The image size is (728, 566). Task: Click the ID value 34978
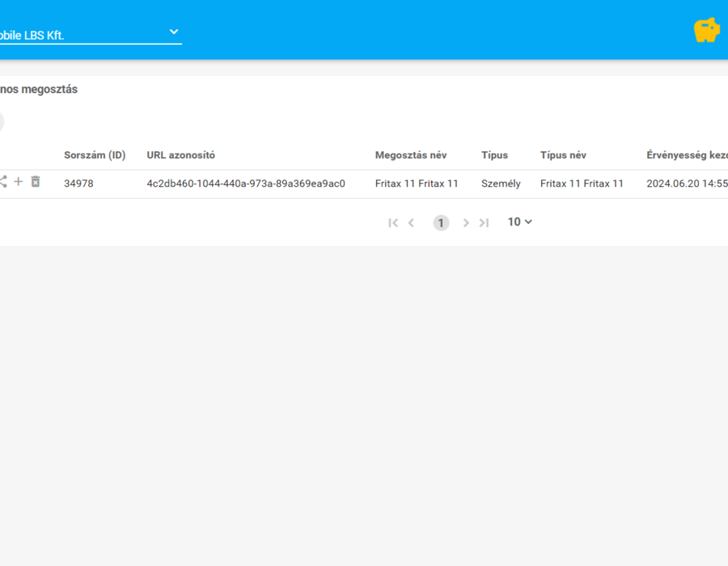(x=78, y=184)
